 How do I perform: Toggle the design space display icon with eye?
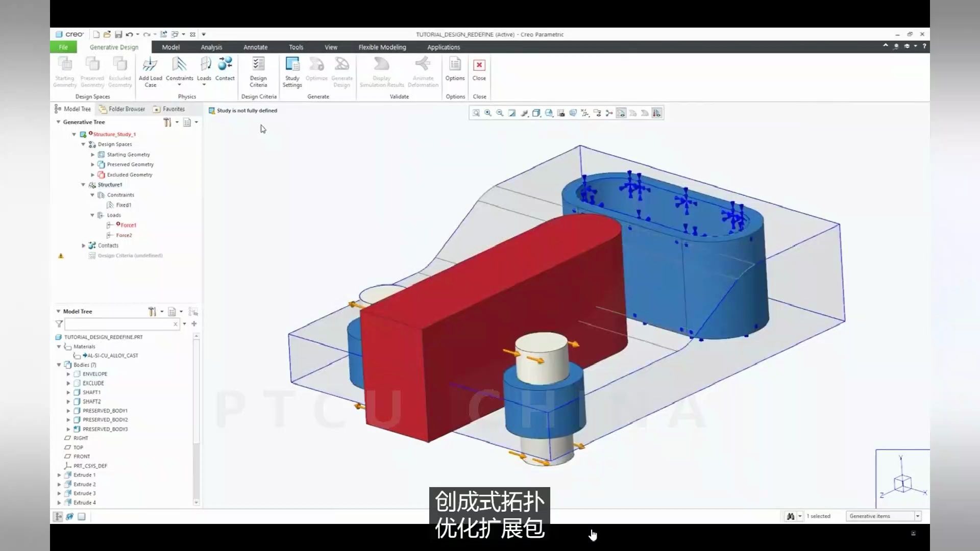click(621, 113)
